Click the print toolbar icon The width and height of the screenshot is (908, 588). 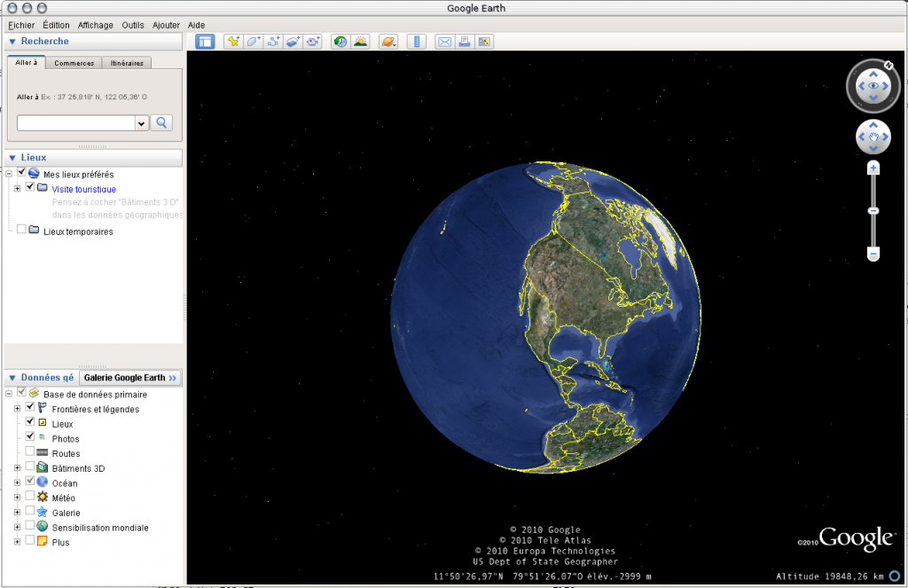pyautogui.click(x=465, y=42)
